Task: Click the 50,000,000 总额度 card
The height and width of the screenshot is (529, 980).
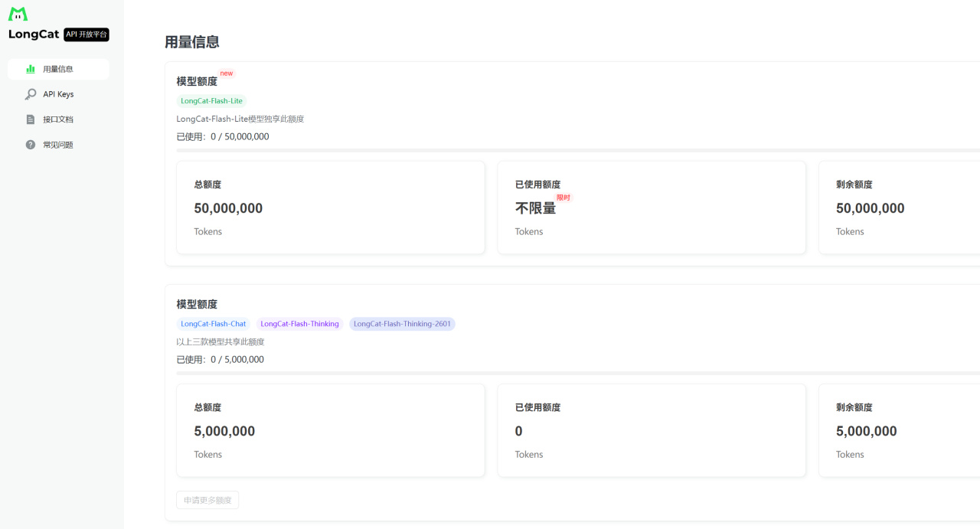Action: [330, 207]
